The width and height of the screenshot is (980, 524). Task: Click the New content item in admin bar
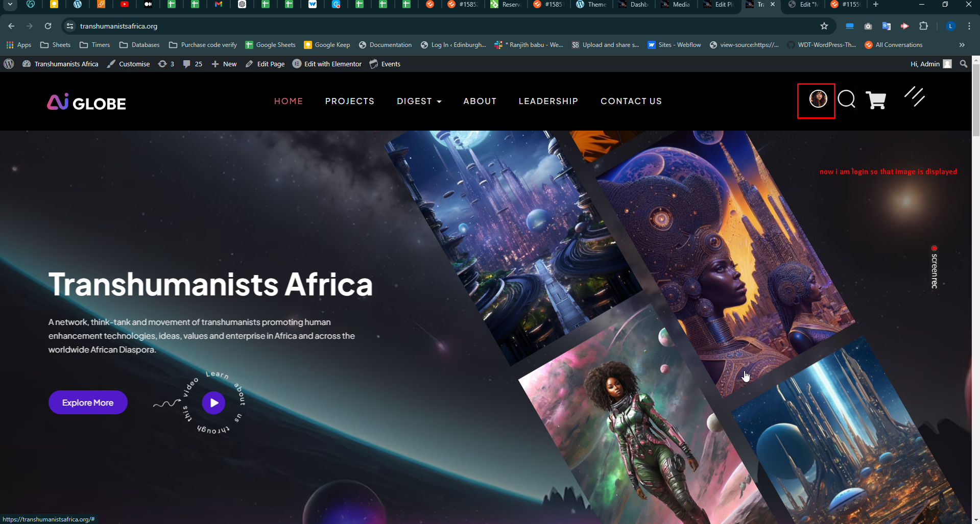pos(224,64)
